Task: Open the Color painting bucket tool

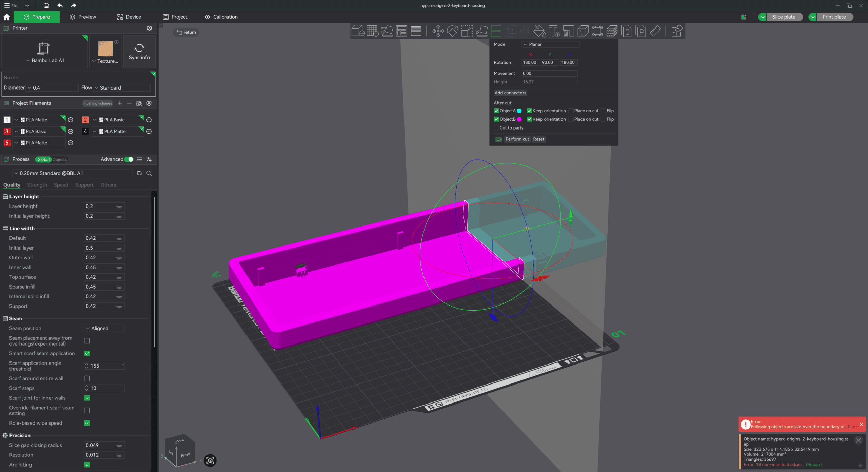Action: point(539,31)
